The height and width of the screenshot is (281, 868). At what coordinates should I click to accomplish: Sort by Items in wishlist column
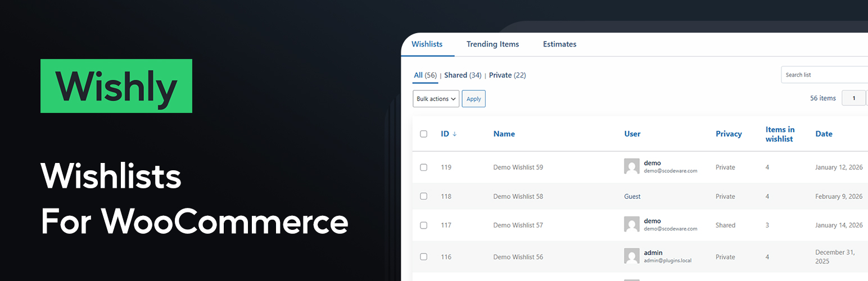tap(780, 134)
